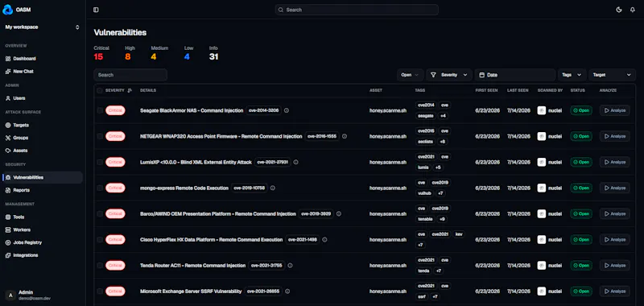Screen dimensions: 644x306
Task: Click Open status badge in LumisXP row
Action: [x=581, y=162]
